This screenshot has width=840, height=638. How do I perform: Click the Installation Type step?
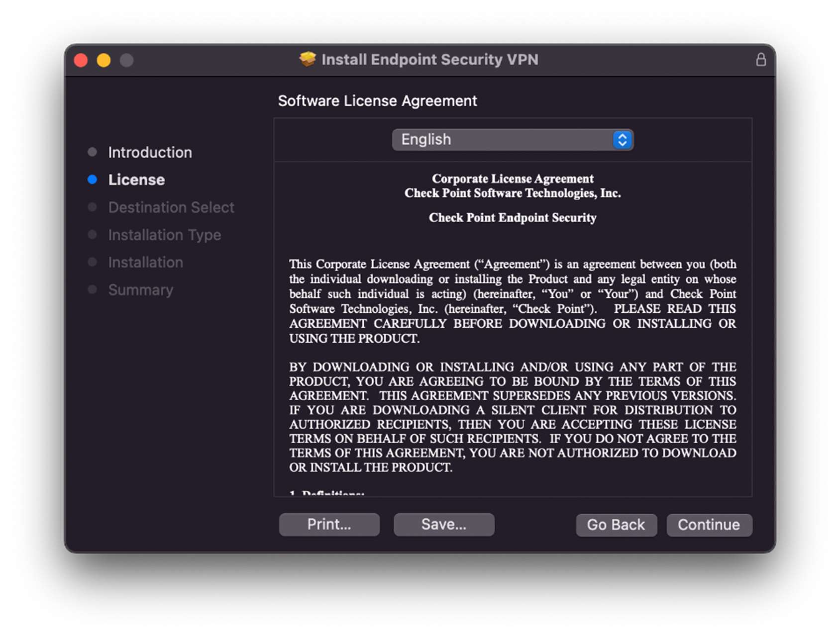pos(165,235)
